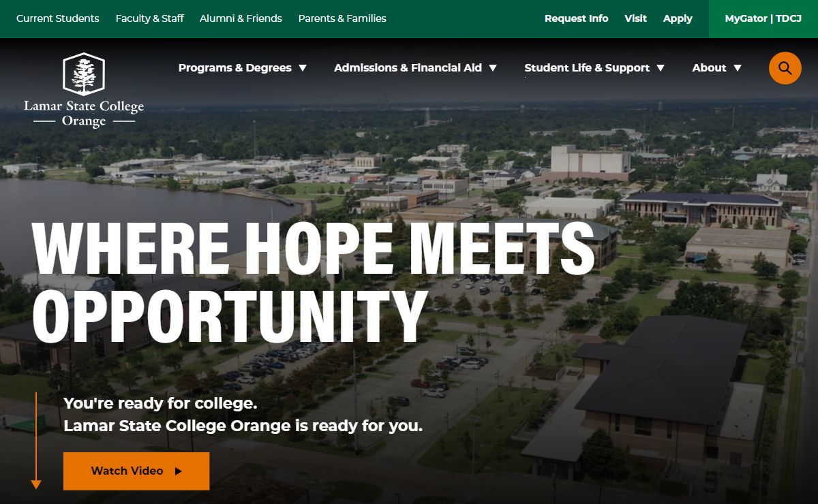Click the play triangle in Watch Video
The image size is (818, 504).
coord(179,471)
